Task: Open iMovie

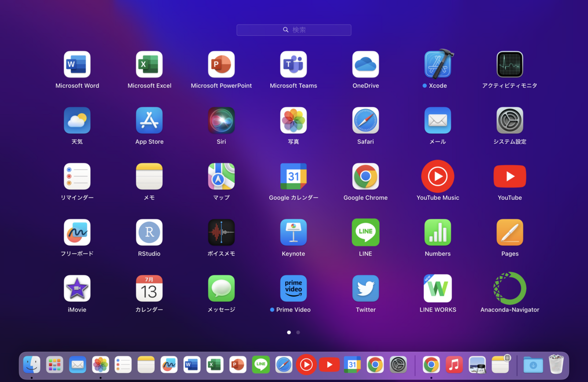Action: (x=77, y=288)
